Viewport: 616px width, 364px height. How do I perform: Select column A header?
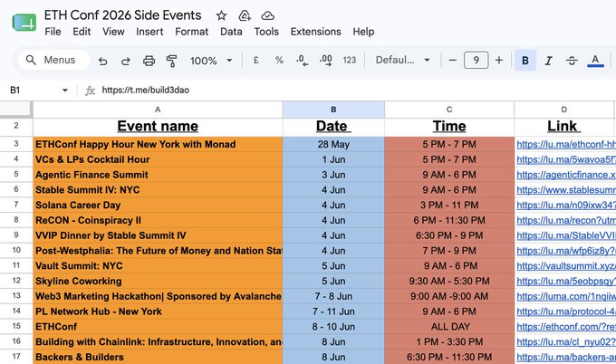tap(158, 110)
